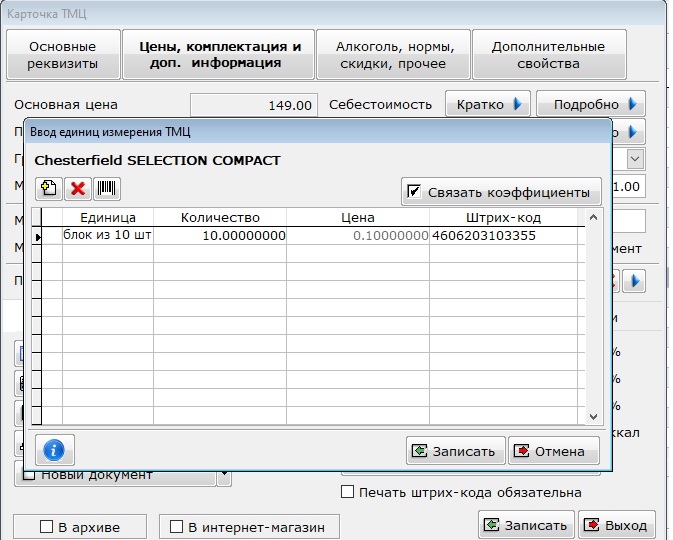Viewport: 673px width, 540px height.
Task: Select barcode cell 4606203103355
Action: pyautogui.click(x=503, y=235)
